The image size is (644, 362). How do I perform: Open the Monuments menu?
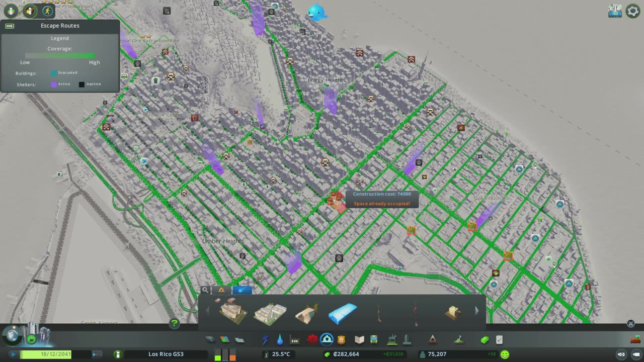point(432,340)
